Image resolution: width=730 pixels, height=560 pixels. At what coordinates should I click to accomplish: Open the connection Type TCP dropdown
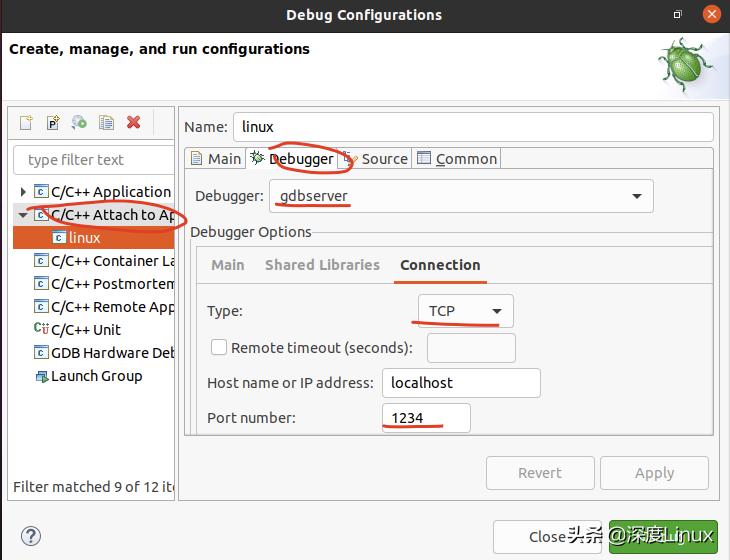(x=496, y=311)
